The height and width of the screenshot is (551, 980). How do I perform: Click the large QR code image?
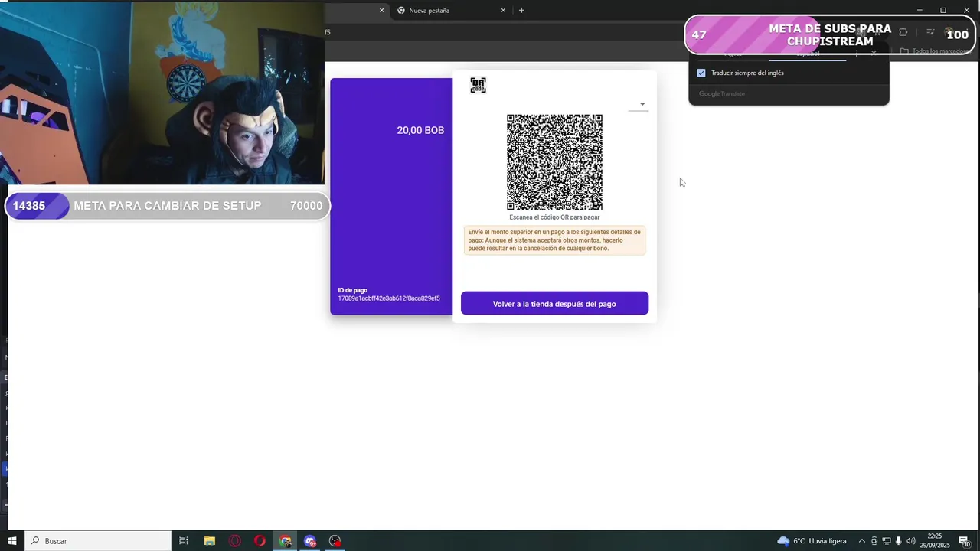coord(554,162)
